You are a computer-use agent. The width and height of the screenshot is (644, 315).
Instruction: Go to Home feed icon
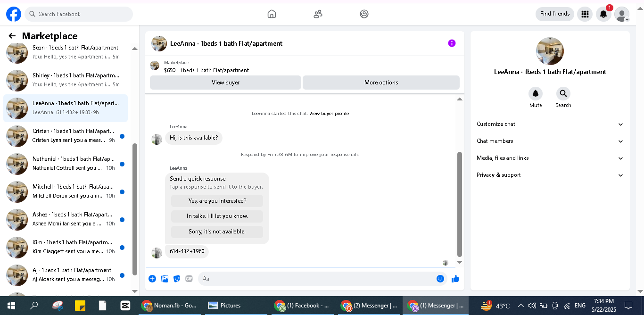coord(272,14)
